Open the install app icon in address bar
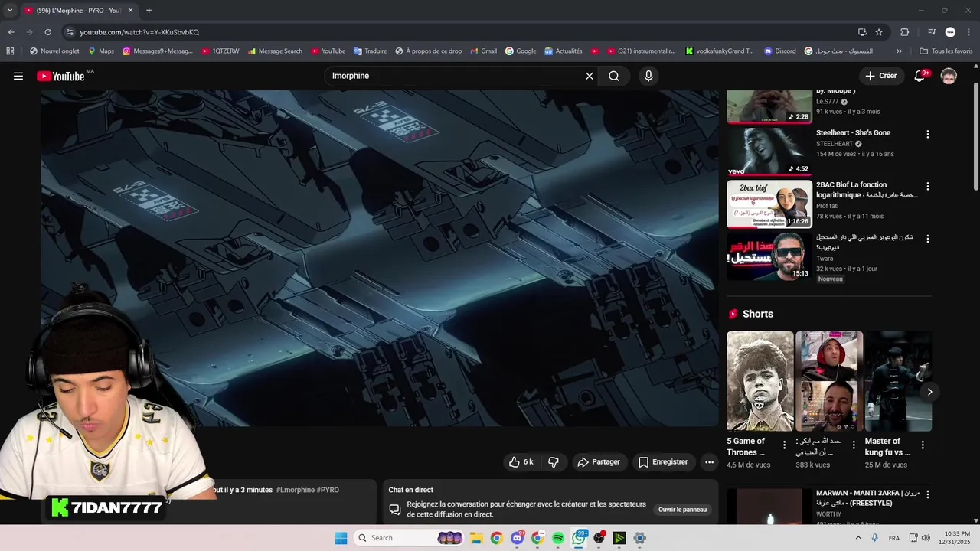This screenshot has width=980, height=551. pos(862,32)
